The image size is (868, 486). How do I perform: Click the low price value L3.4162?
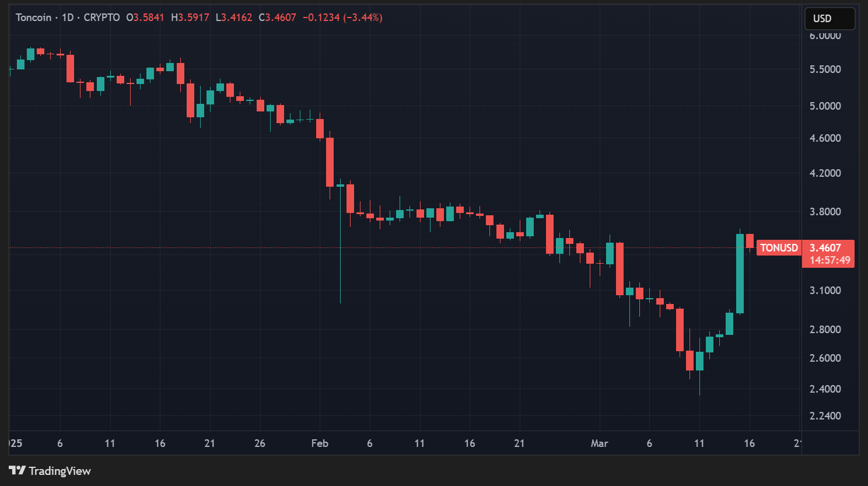coord(234,18)
